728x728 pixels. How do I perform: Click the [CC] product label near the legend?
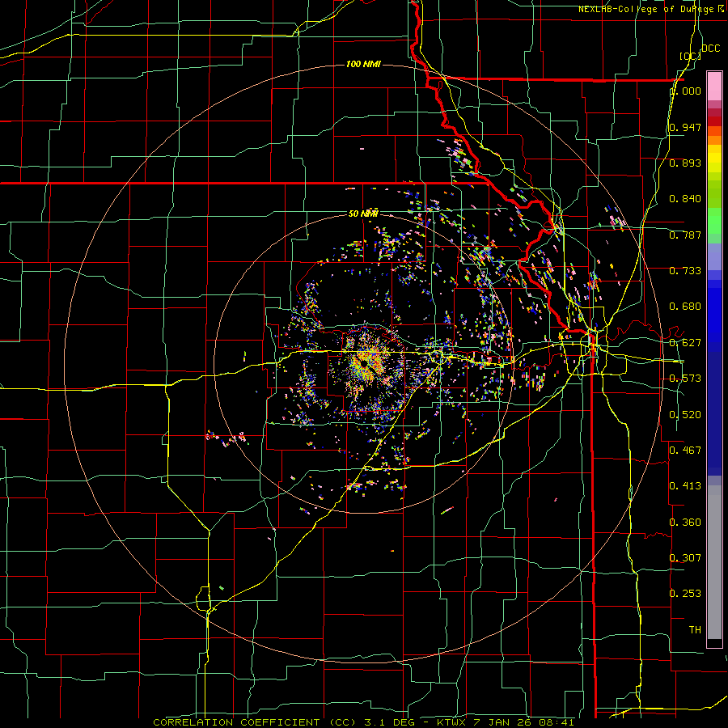pos(690,56)
